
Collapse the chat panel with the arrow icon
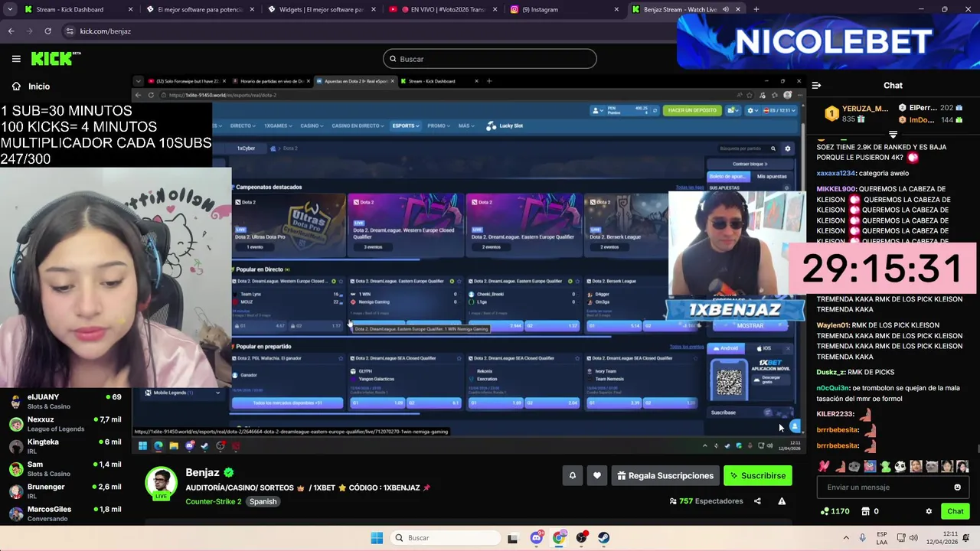[x=816, y=86]
